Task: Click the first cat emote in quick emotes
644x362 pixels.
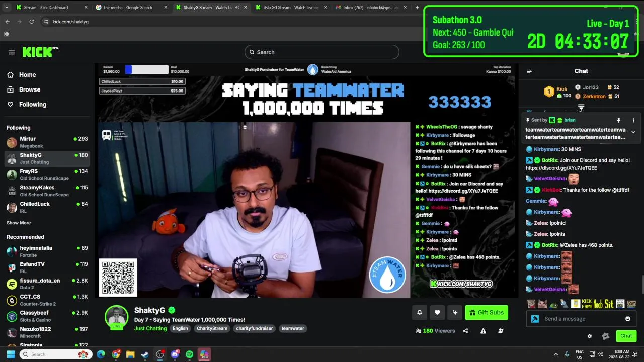Action: pos(531,304)
